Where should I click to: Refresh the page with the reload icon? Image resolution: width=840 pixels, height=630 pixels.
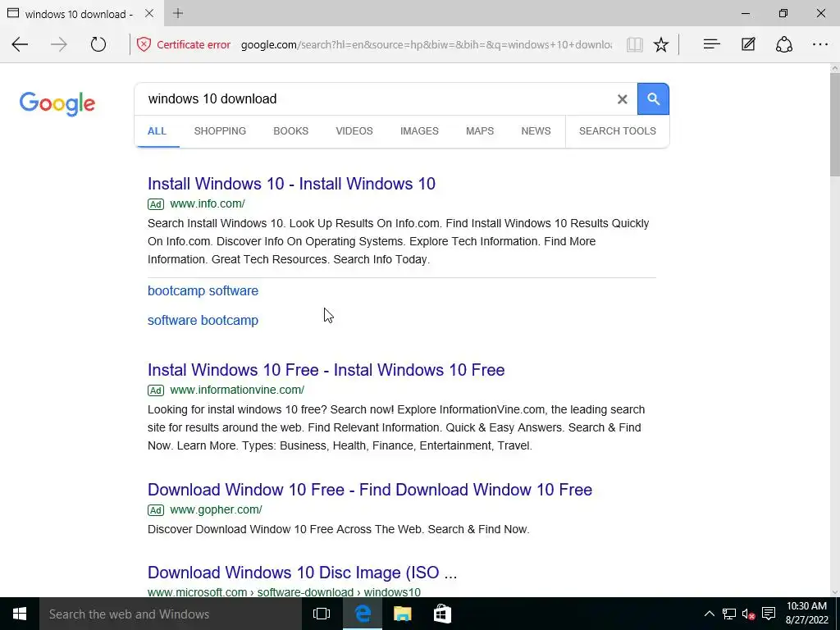98,44
